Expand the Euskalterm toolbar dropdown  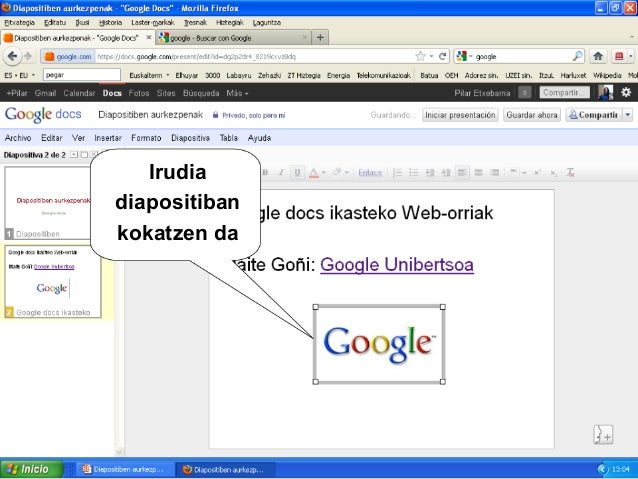coord(168,75)
